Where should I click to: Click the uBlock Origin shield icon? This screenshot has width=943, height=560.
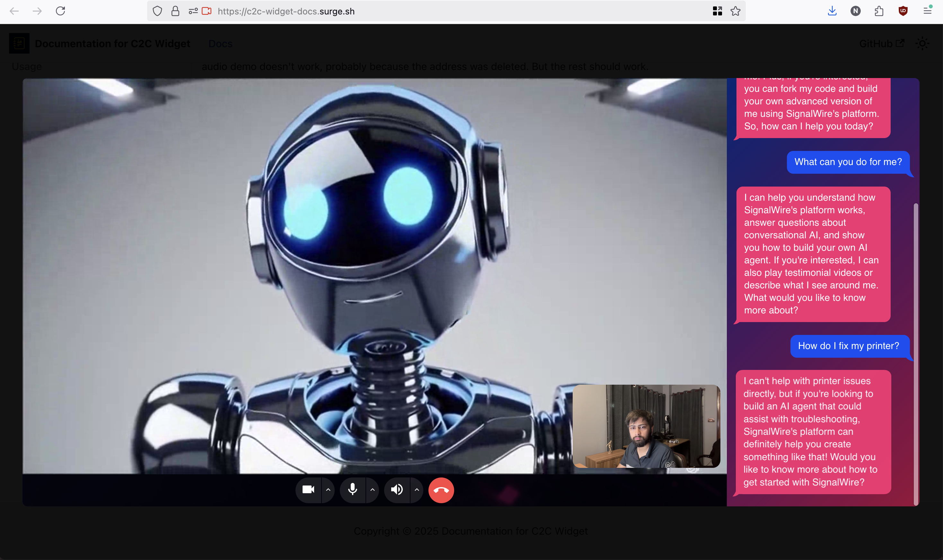click(903, 11)
